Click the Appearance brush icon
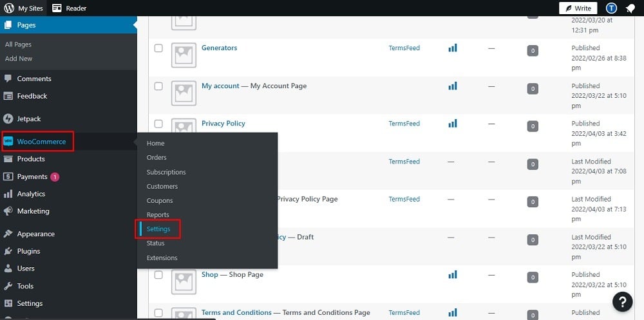This screenshot has height=320, width=644. pyautogui.click(x=8, y=234)
